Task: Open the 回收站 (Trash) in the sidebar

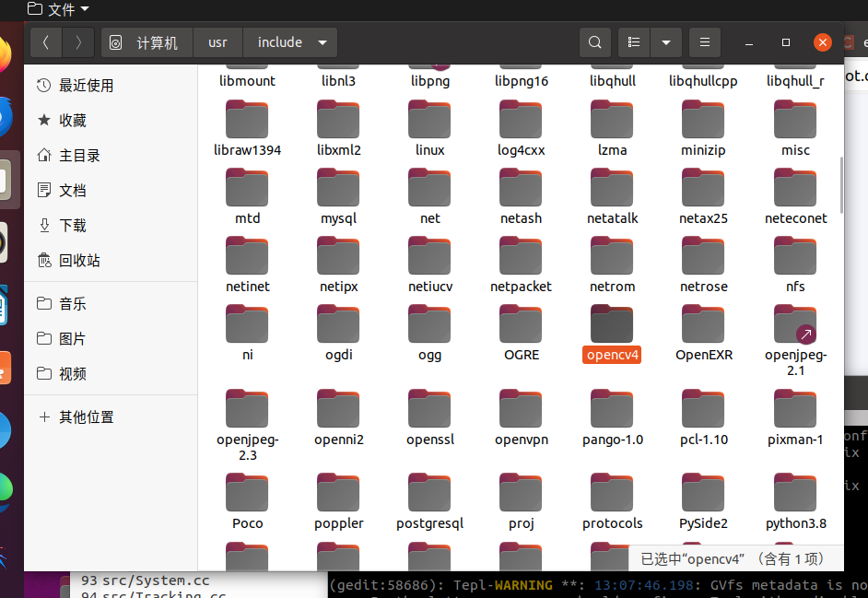Action: (x=78, y=260)
